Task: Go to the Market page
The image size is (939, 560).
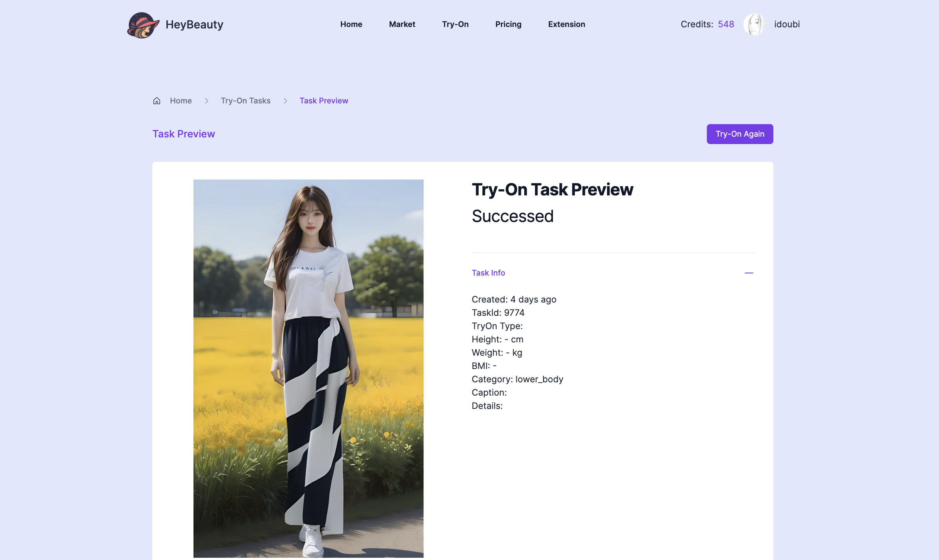Action: [402, 24]
